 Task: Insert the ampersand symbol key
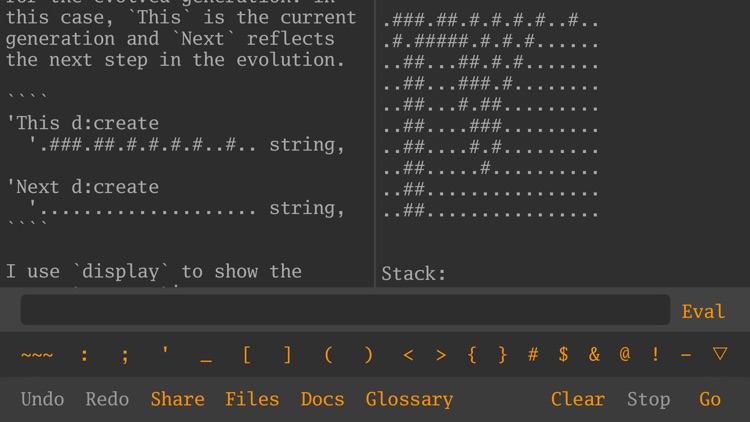tap(594, 355)
